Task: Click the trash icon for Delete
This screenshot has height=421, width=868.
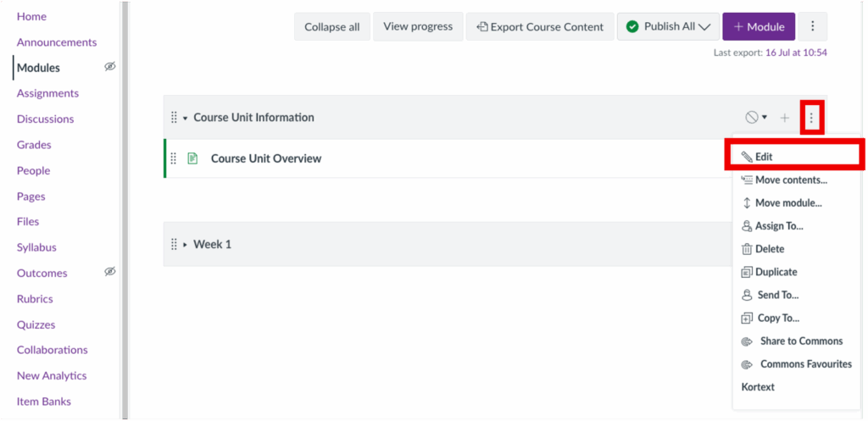Action: (747, 249)
